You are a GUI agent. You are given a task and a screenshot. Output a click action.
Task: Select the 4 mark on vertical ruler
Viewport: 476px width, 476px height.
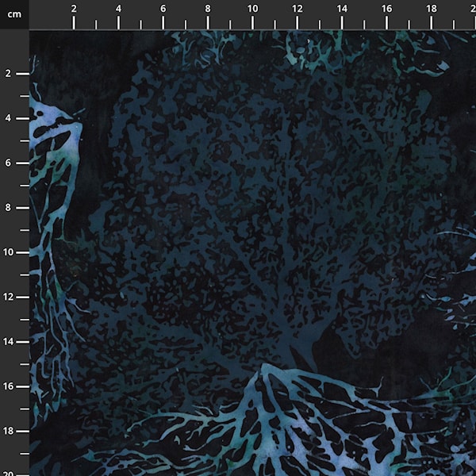(x=8, y=118)
